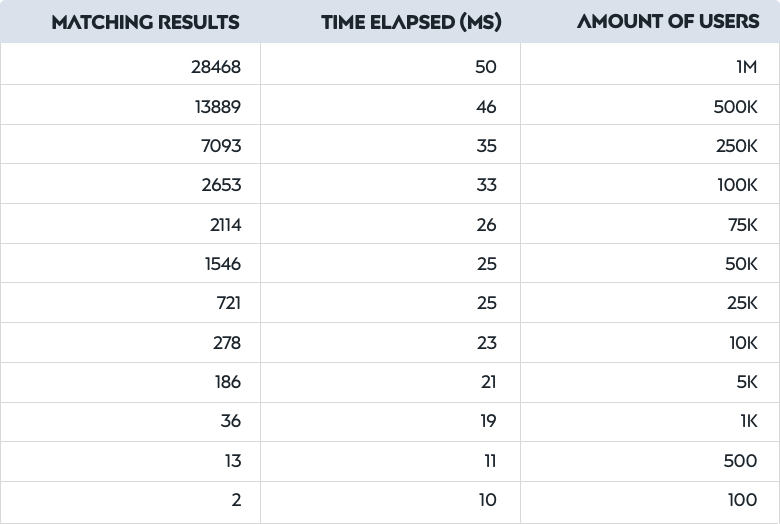
Task: Select the 1M users cell
Action: (650, 64)
